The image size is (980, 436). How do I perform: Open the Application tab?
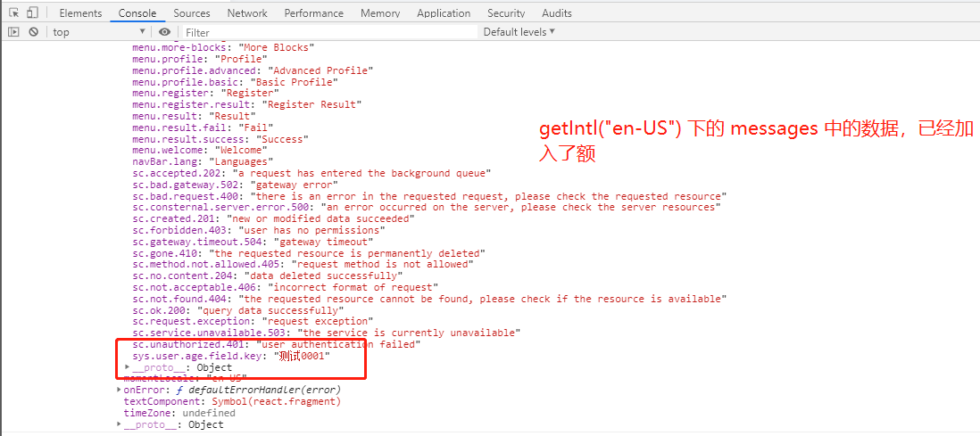click(444, 13)
